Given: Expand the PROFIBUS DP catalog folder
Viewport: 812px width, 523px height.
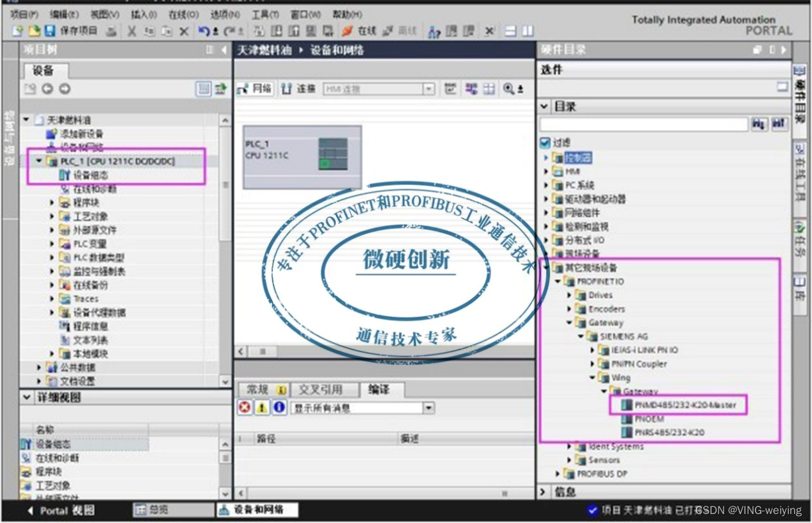Looking at the screenshot, I should pos(558,474).
